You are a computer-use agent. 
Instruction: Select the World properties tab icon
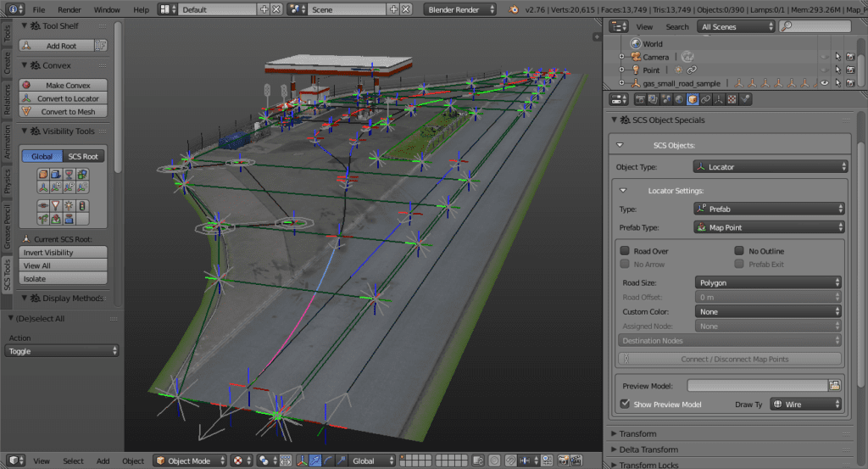point(679,99)
